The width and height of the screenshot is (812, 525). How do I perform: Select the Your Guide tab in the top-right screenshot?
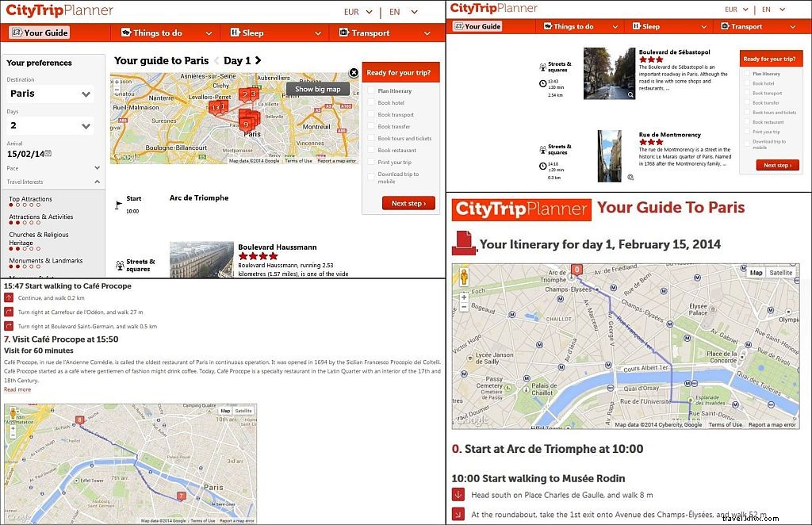pos(477,26)
